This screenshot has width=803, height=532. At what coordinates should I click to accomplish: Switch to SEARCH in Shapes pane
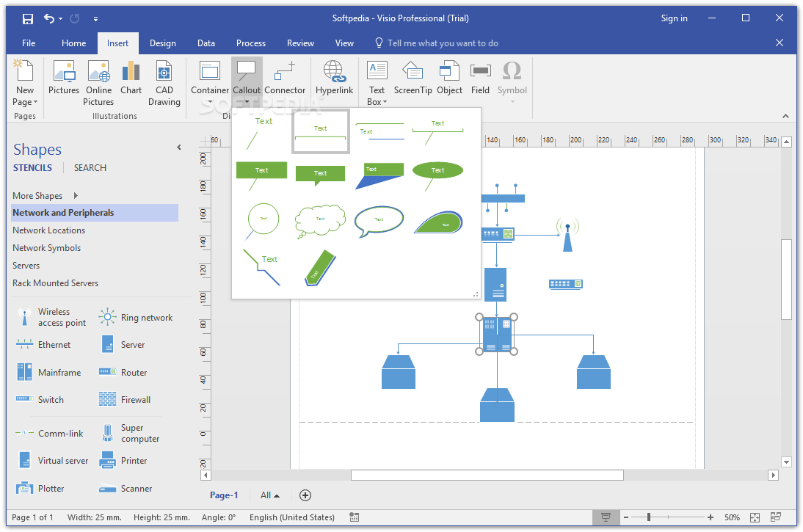coord(90,168)
